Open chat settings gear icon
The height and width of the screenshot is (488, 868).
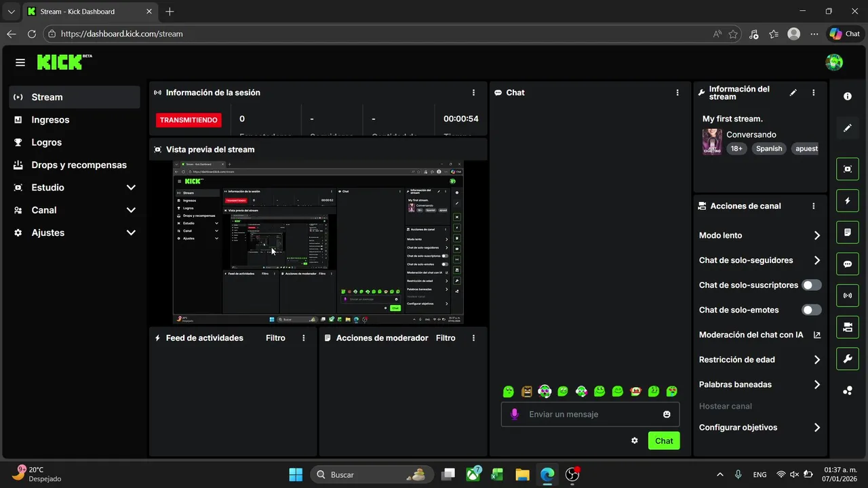click(635, 441)
